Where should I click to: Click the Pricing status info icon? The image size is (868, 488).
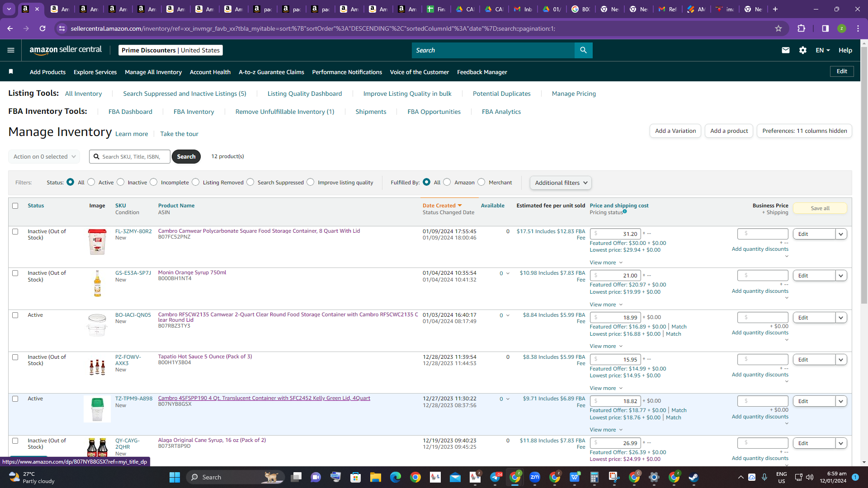coord(625,211)
